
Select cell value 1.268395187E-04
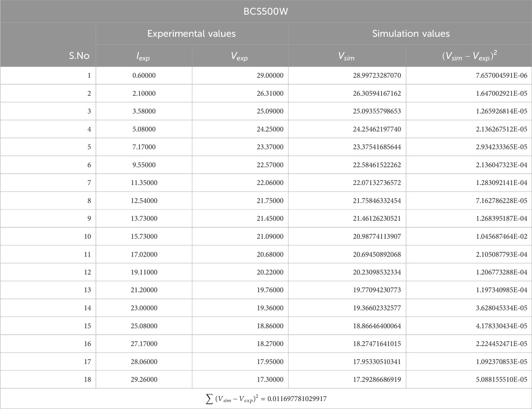pyautogui.click(x=501, y=218)
